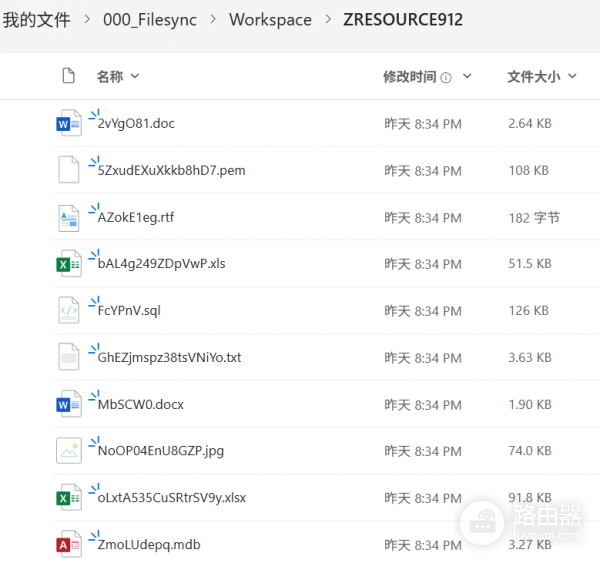Open file MbSCW0.docx
600x563 pixels.
tap(140, 405)
